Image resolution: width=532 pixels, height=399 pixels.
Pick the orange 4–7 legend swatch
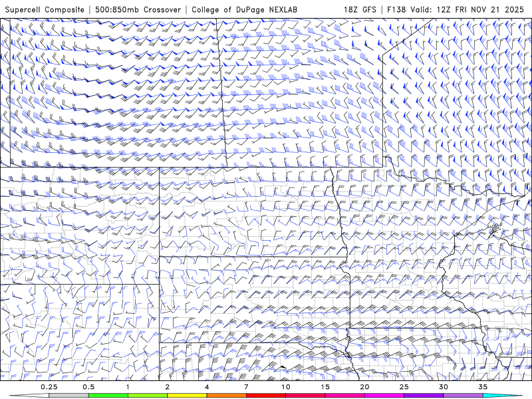pos(227,396)
